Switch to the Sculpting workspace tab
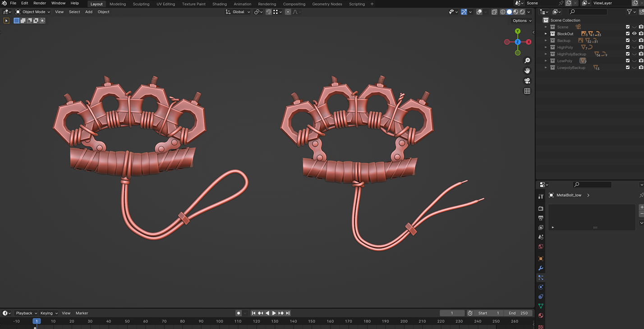644x329 pixels. 141,4
